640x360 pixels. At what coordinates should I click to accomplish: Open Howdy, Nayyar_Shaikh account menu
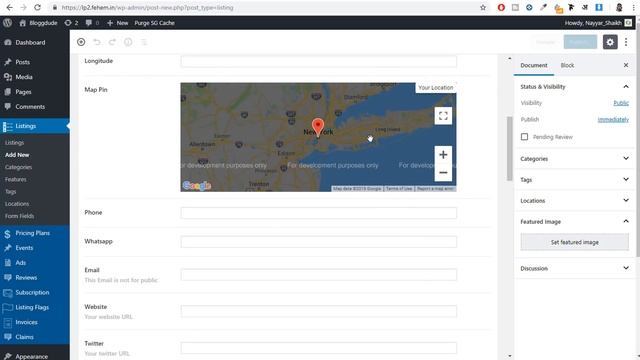click(598, 23)
